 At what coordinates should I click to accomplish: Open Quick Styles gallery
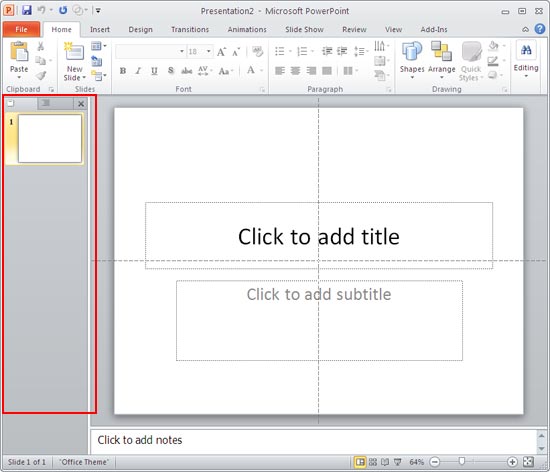point(471,61)
